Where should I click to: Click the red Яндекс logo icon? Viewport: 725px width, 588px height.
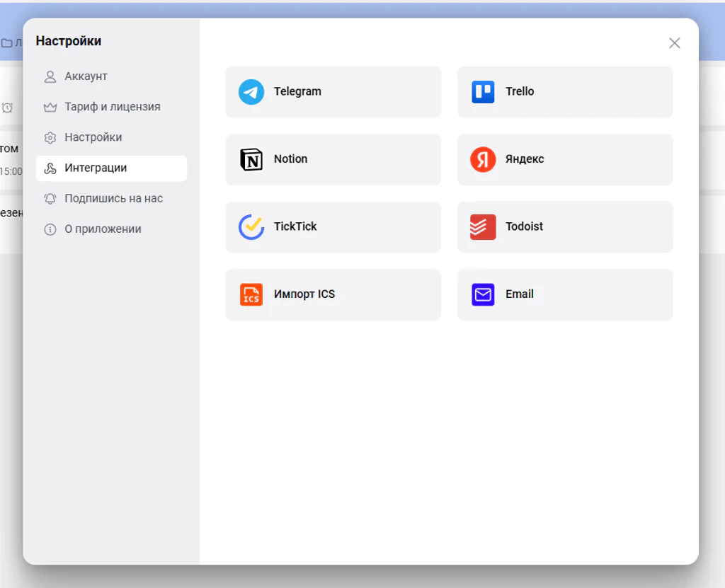(x=483, y=159)
